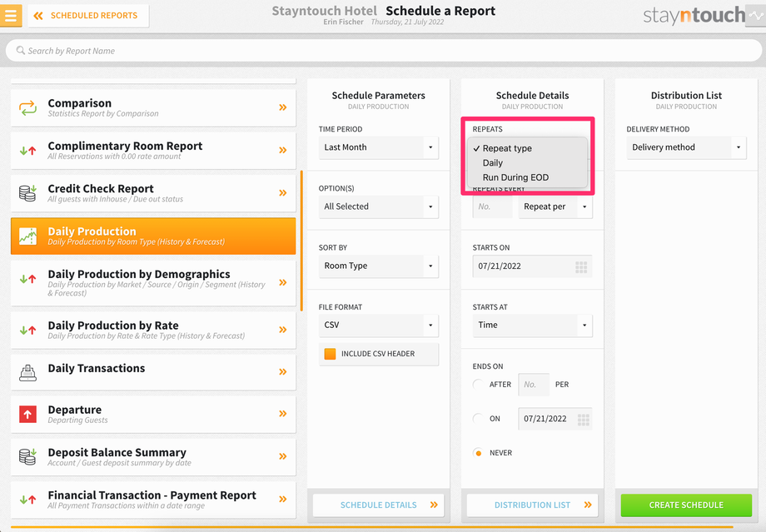Select the Ends On date radio button
This screenshot has width=766, height=532.
coord(478,419)
